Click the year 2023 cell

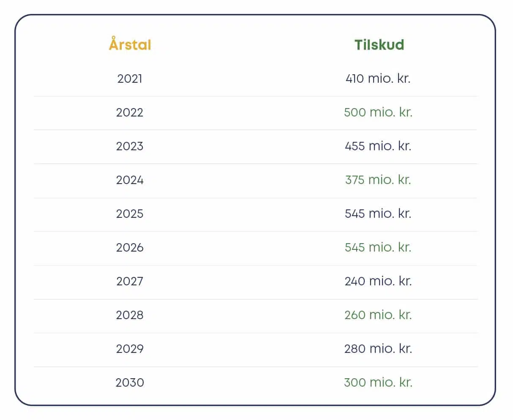pyautogui.click(x=130, y=146)
